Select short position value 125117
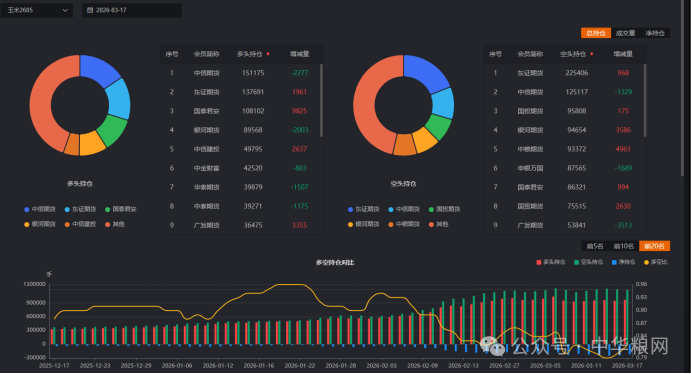 [x=576, y=92]
